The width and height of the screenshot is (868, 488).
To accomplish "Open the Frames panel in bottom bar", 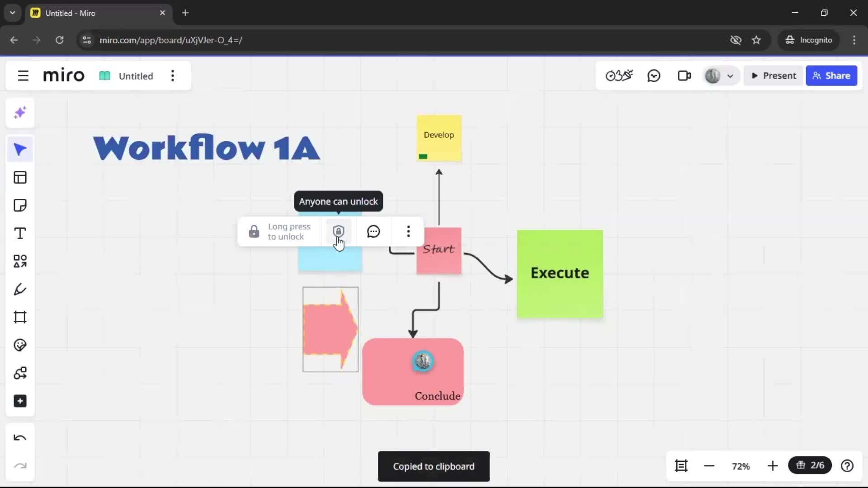I will (681, 466).
